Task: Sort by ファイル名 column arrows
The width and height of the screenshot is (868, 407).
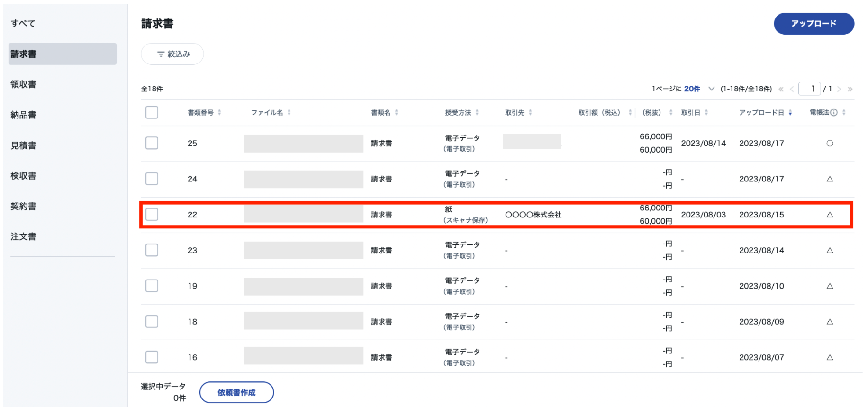Action: pos(289,112)
